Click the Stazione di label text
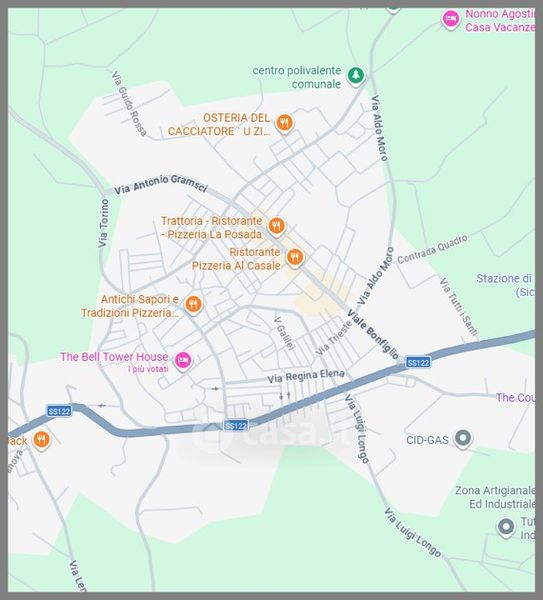The image size is (543, 600). 504,278
